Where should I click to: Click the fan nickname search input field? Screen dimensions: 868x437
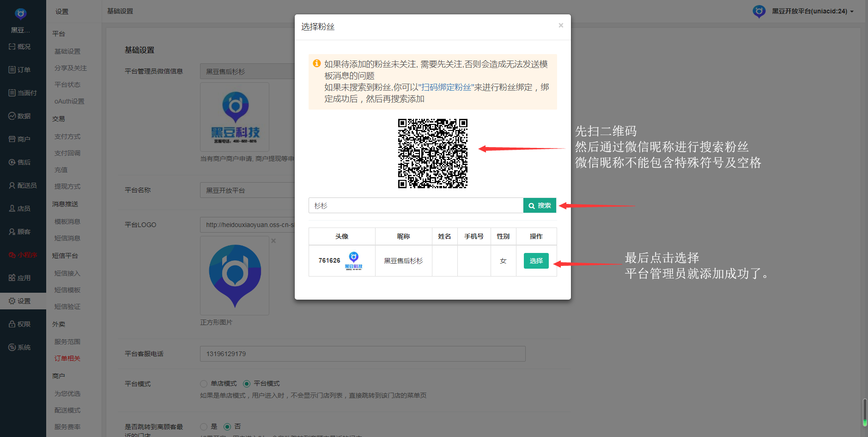coord(416,205)
